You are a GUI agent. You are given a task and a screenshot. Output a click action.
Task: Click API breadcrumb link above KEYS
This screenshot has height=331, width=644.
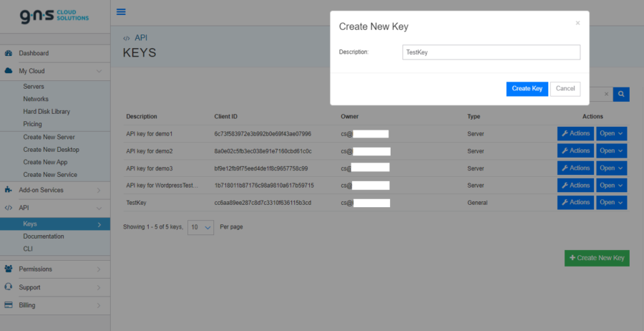(141, 38)
